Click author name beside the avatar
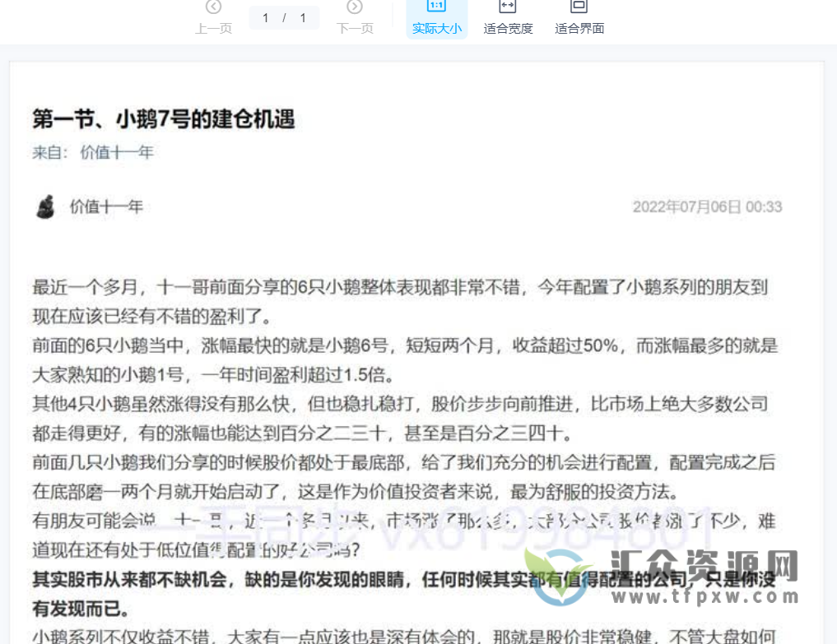 pyautogui.click(x=106, y=206)
